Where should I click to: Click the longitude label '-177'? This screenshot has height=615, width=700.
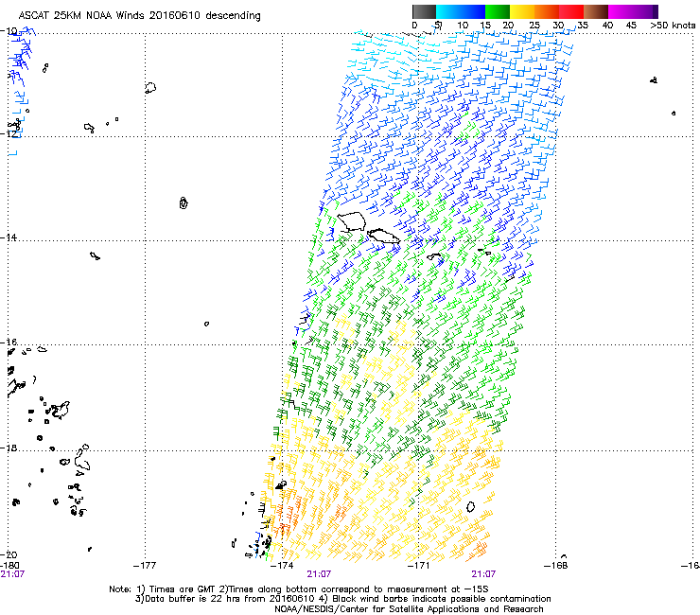tap(145, 566)
